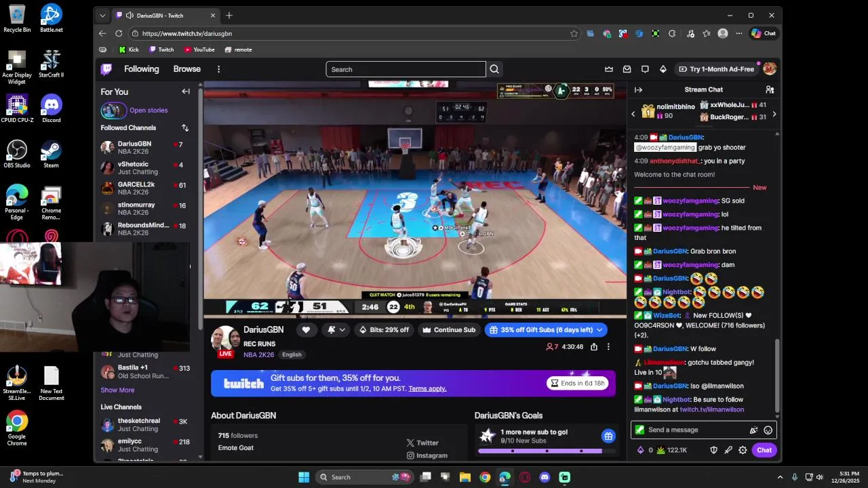Open the channel points 122.1K leaf icon

(673, 450)
